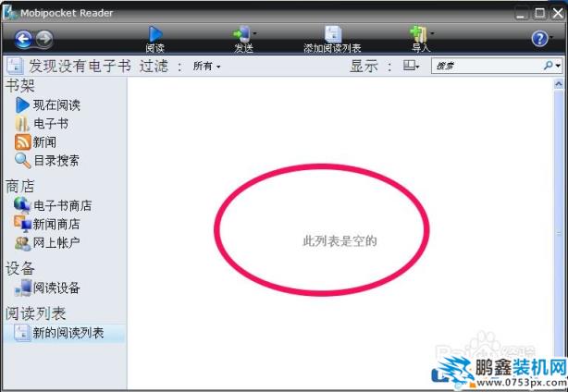The height and width of the screenshot is (392, 568).
Task: Click the 网上帐户 people icon
Action: tap(22, 243)
